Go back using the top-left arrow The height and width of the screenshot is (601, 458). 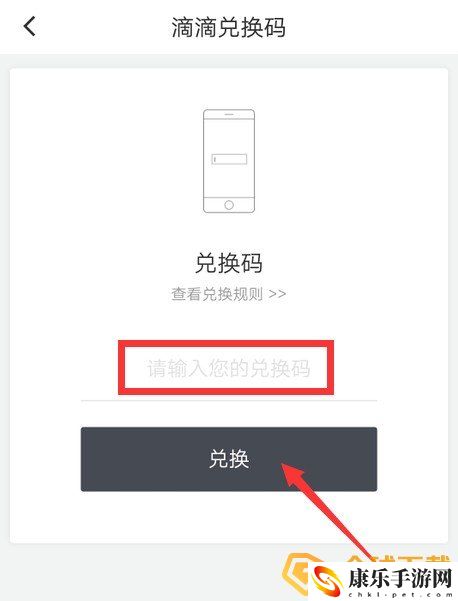30,26
